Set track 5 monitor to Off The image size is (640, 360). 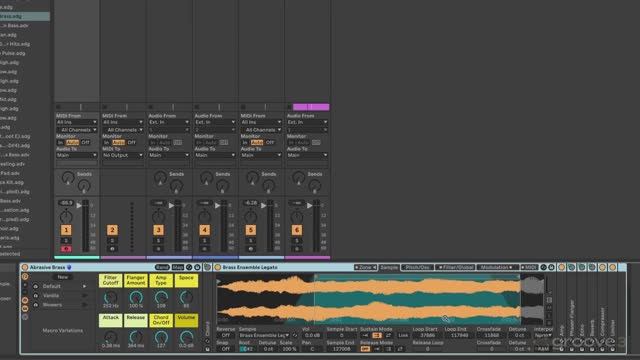pos(270,142)
